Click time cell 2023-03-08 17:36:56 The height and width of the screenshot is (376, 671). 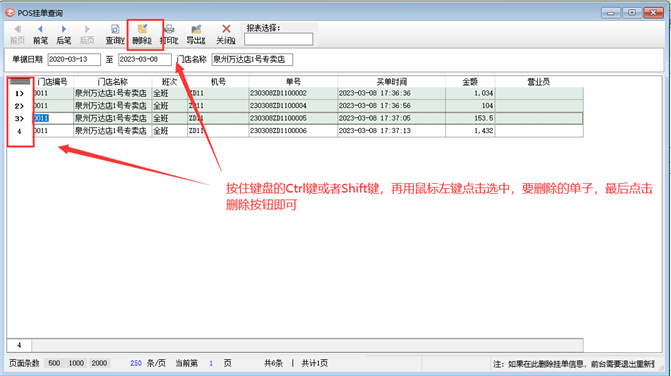(x=392, y=106)
